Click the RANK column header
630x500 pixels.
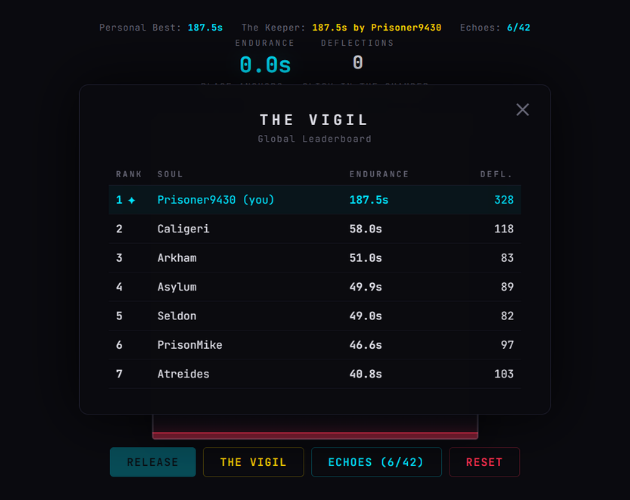pyautogui.click(x=129, y=174)
